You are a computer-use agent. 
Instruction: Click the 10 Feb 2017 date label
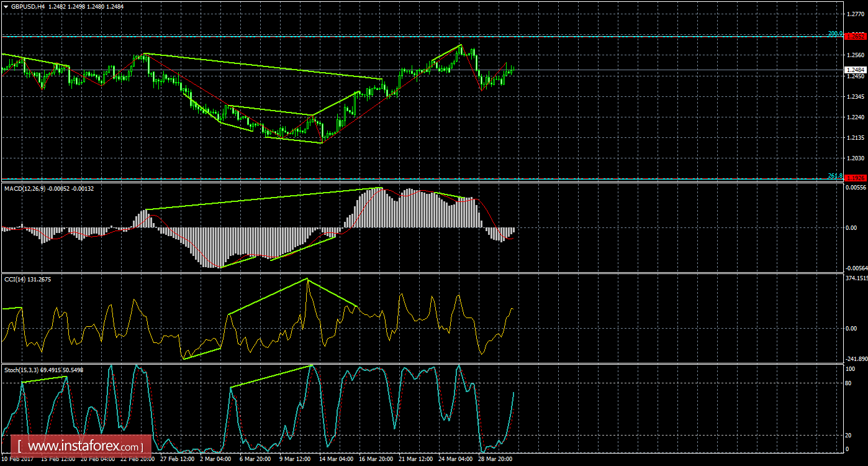16,459
